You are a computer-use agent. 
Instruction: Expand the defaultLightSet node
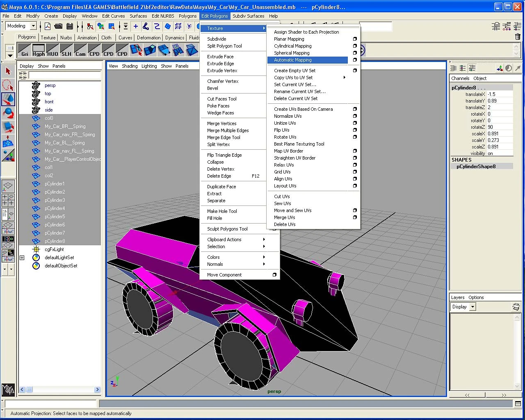[x=22, y=258]
